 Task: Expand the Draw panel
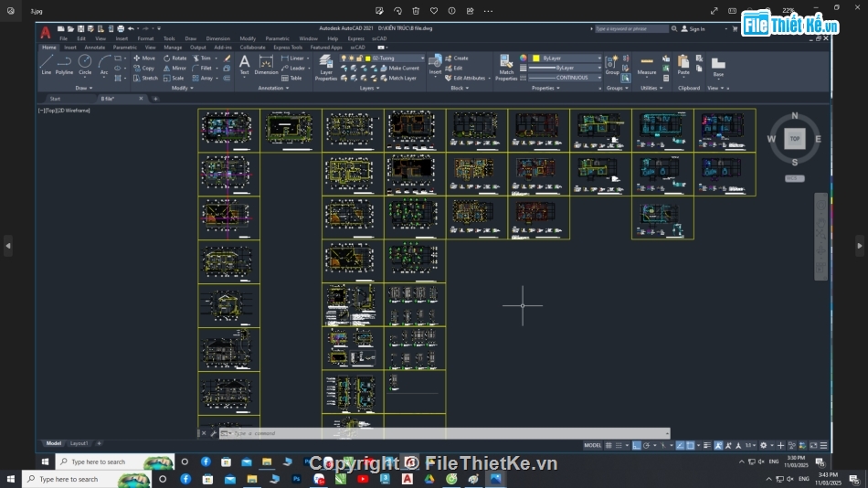coord(83,88)
